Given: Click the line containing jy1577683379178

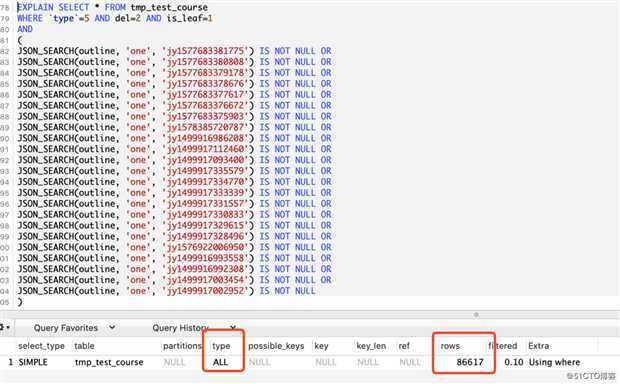Looking at the screenshot, I should (x=174, y=73).
